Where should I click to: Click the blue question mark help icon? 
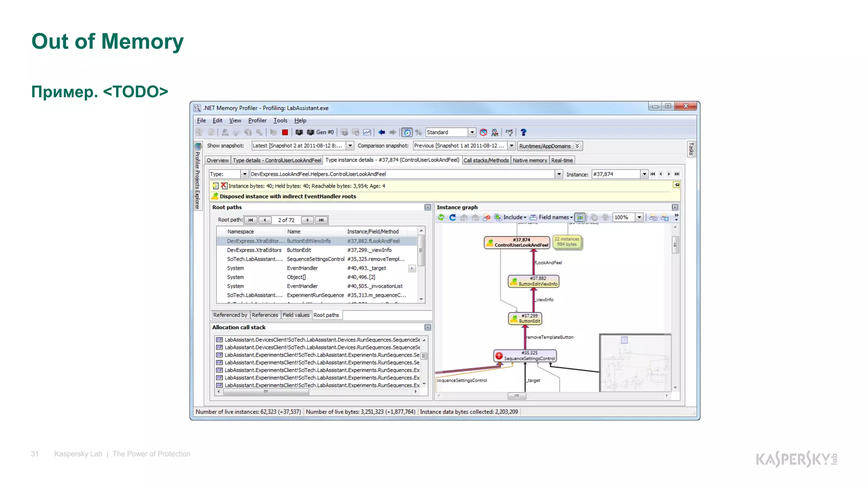[x=523, y=133]
